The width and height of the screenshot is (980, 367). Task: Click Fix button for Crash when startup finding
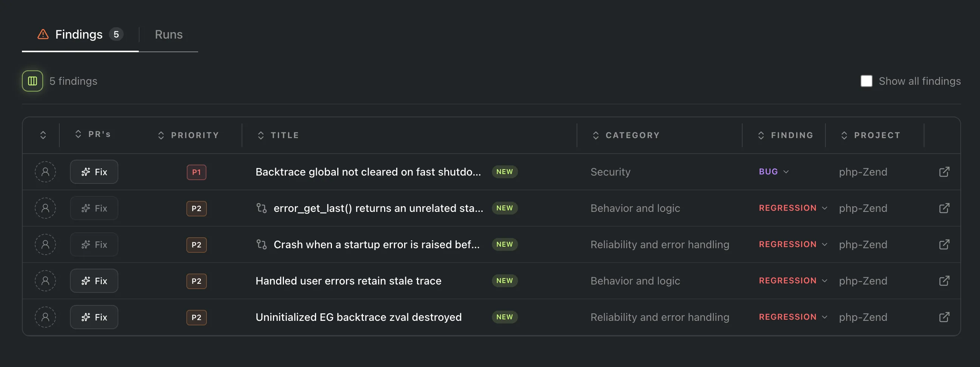point(94,244)
